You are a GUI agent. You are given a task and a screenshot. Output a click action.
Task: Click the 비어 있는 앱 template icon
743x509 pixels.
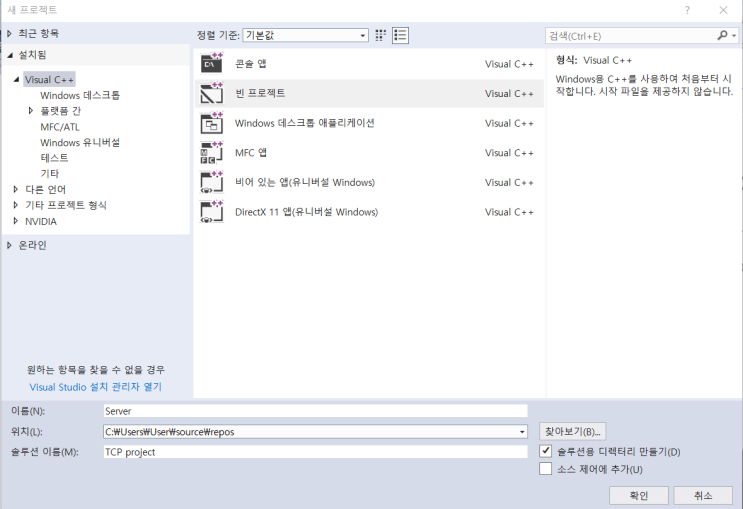tap(211, 182)
